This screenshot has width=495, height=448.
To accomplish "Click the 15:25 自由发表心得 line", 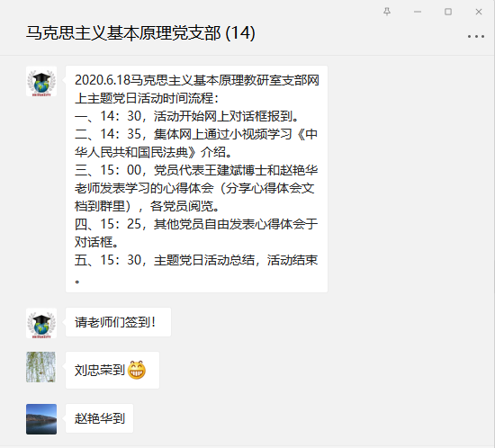I will [195, 233].
